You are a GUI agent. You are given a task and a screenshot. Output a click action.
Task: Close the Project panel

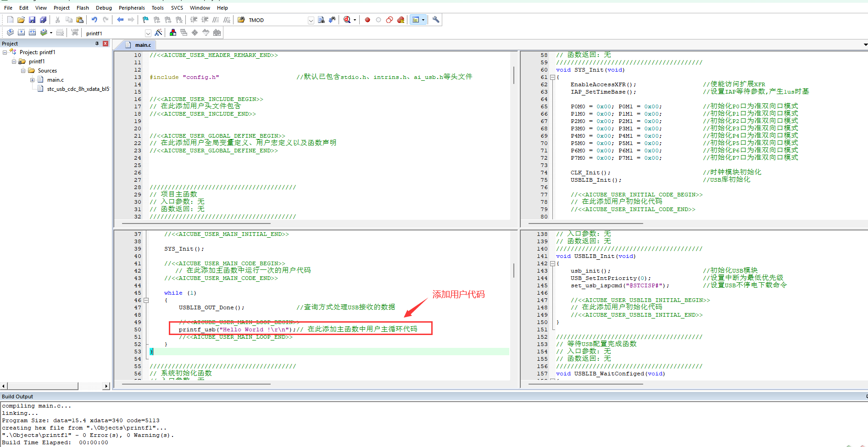pyautogui.click(x=106, y=44)
